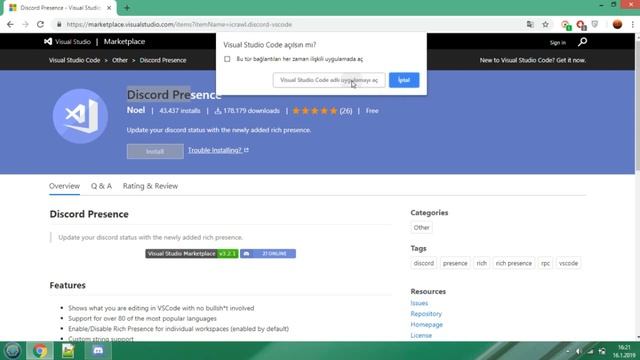Open Discord from the taskbar
The height and width of the screenshot is (360, 640).
pos(98,351)
